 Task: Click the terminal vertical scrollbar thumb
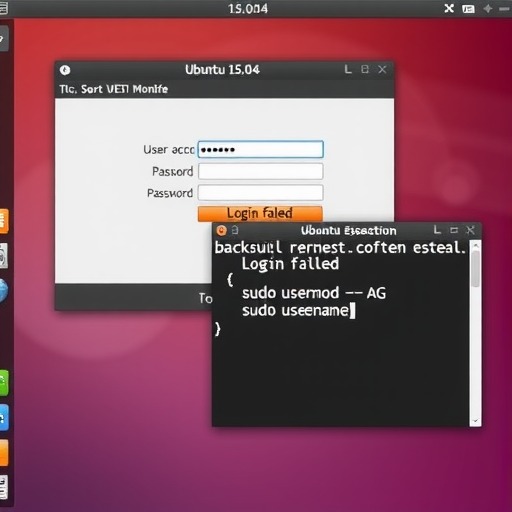pos(475,269)
